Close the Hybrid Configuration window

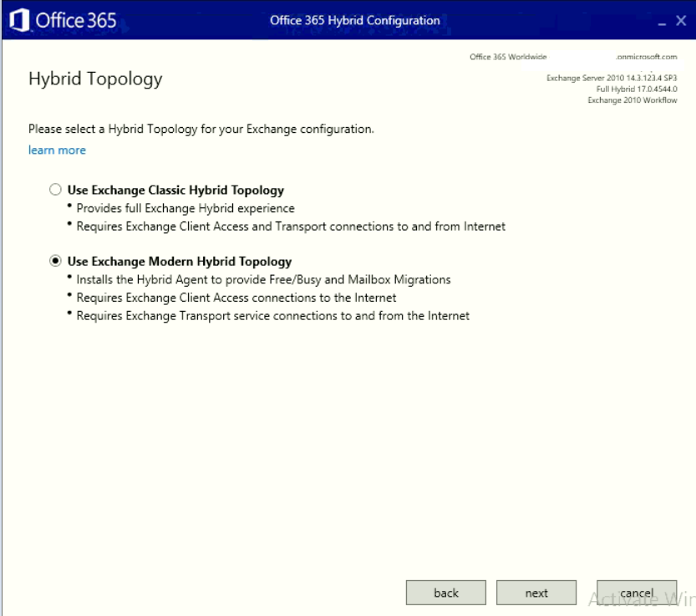click(681, 20)
